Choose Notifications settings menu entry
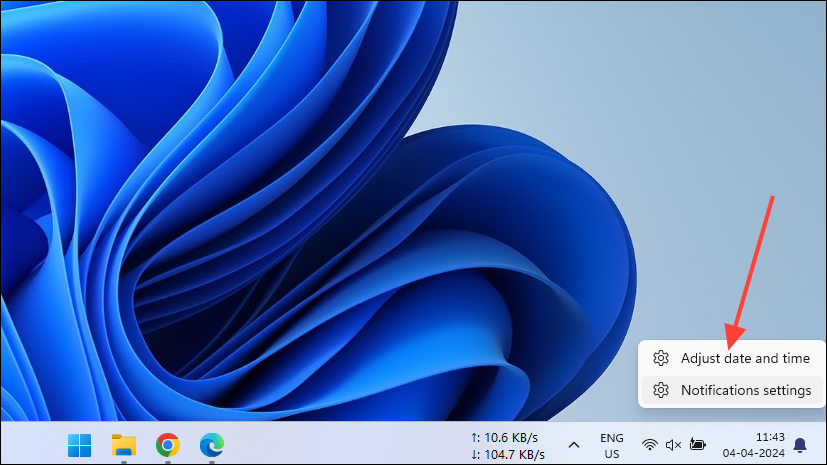The width and height of the screenshot is (827, 465). tap(732, 390)
